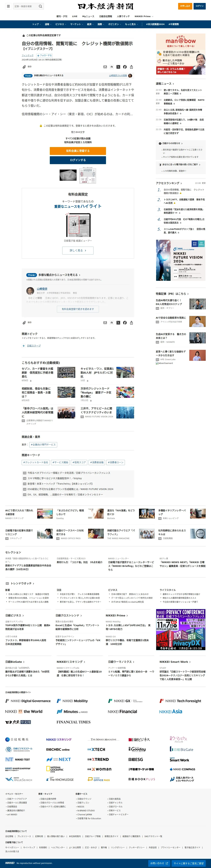Follow the フィンテック topic
The height and width of the screenshot is (868, 211).
click(x=44, y=56)
